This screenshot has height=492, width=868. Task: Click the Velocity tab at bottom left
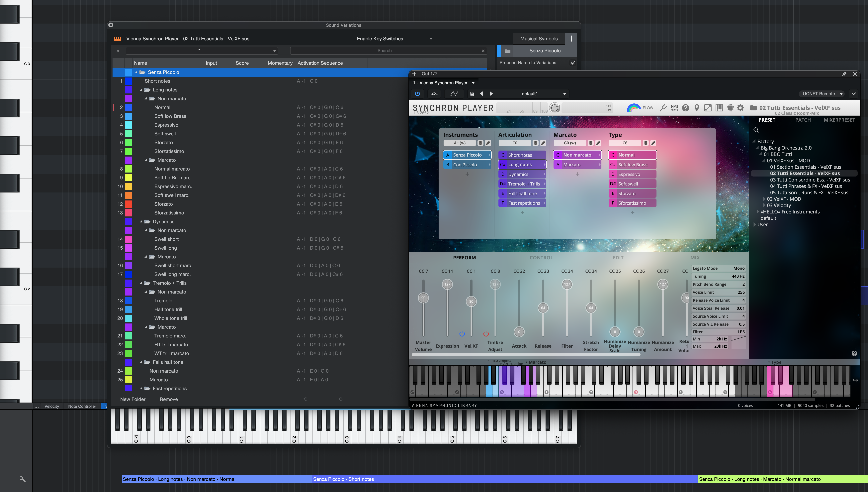52,407
